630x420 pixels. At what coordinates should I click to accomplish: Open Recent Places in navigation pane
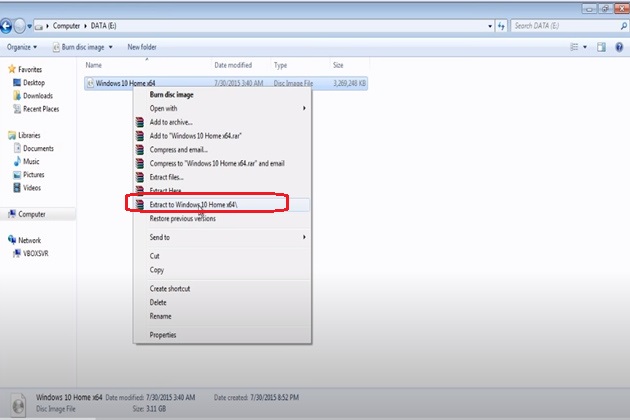pyautogui.click(x=41, y=109)
